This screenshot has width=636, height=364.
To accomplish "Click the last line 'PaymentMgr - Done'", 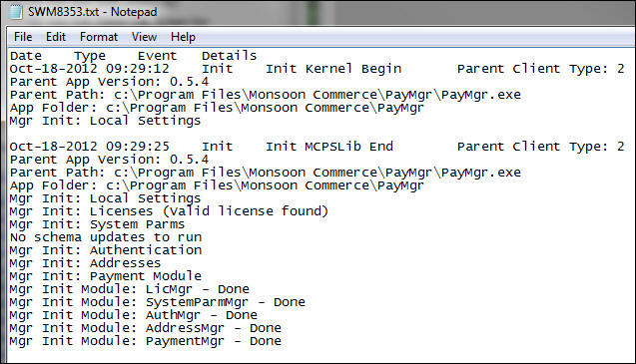I will (x=145, y=341).
